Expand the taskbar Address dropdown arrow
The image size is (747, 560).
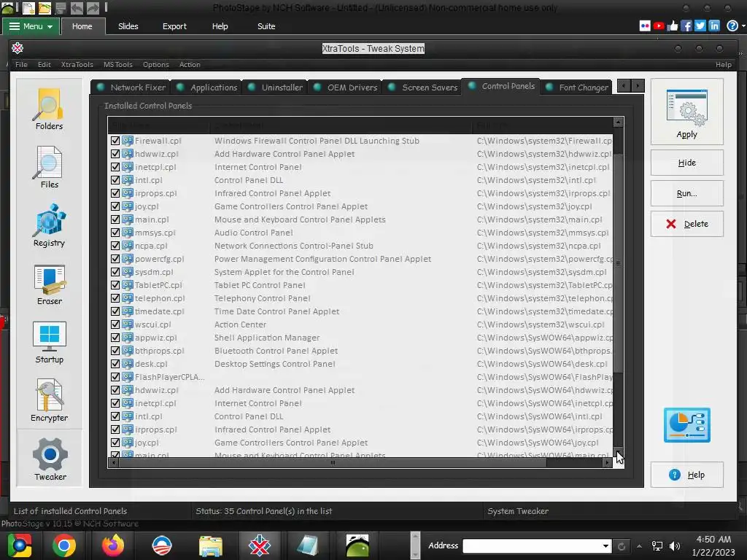(605, 545)
